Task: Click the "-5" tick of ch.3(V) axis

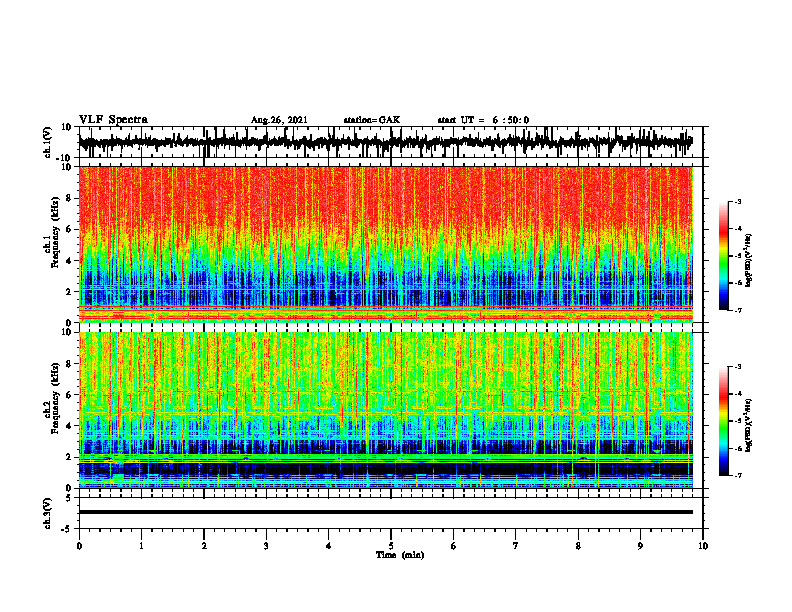Action: click(67, 529)
